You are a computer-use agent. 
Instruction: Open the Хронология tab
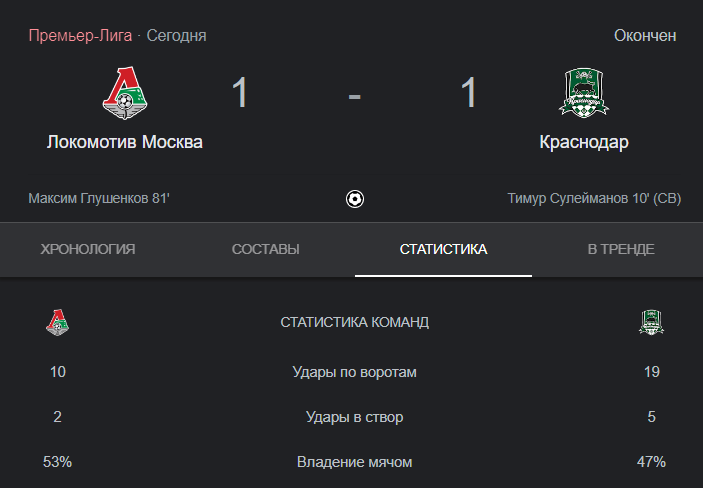(x=88, y=249)
